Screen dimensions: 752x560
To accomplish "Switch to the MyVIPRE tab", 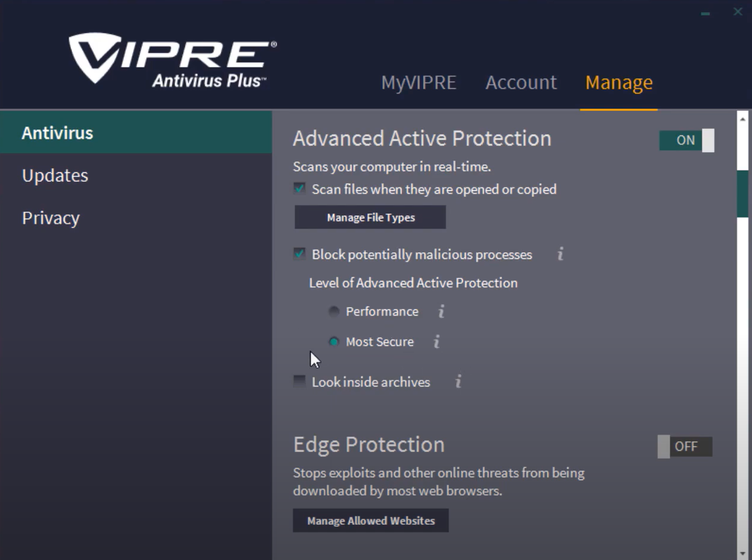I will click(x=419, y=82).
